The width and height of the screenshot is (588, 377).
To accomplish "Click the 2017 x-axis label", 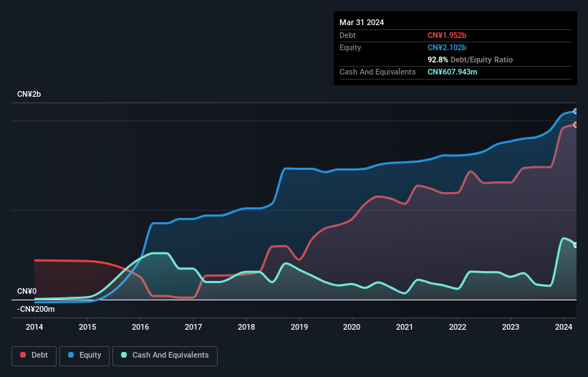I will coord(193,327).
